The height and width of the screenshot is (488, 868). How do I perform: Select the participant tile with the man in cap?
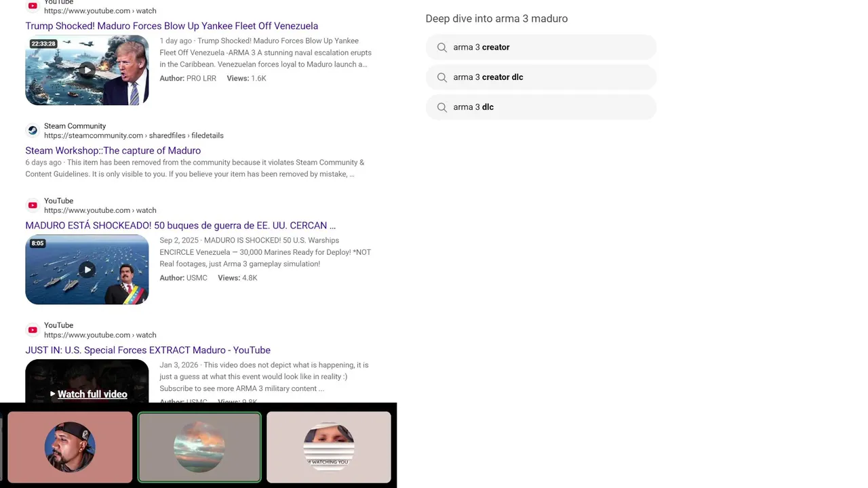point(70,447)
